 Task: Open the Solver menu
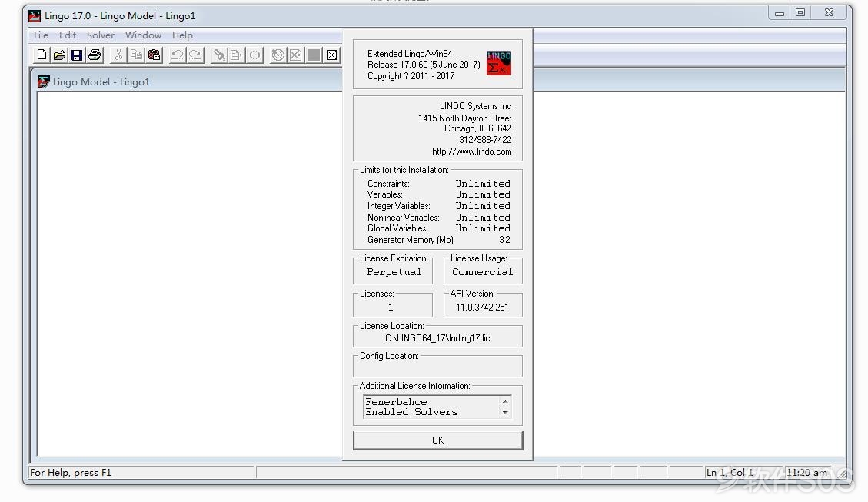pos(100,35)
